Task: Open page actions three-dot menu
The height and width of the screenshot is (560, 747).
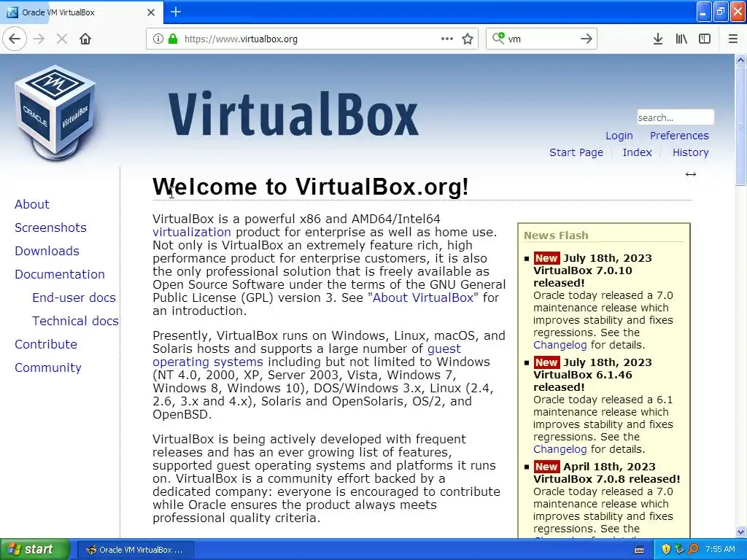Action: pyautogui.click(x=447, y=39)
